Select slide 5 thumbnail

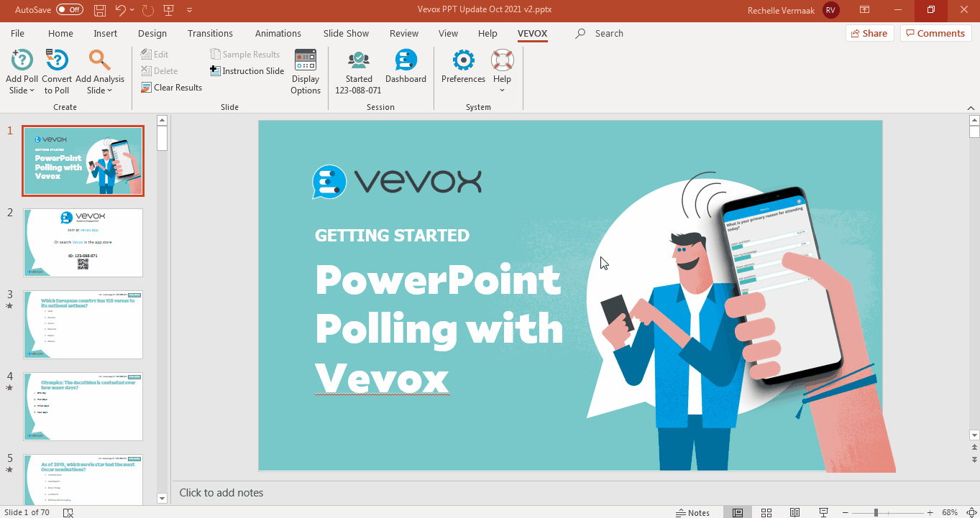(x=83, y=478)
